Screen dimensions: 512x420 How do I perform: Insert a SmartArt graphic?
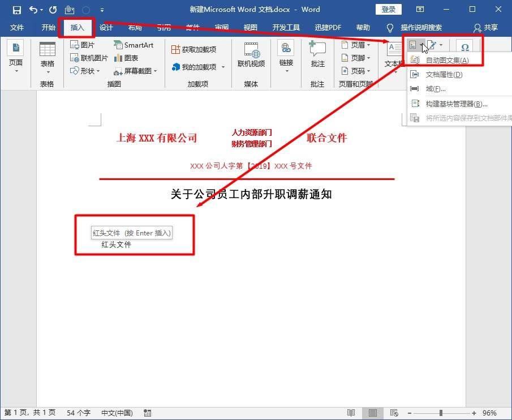click(134, 44)
